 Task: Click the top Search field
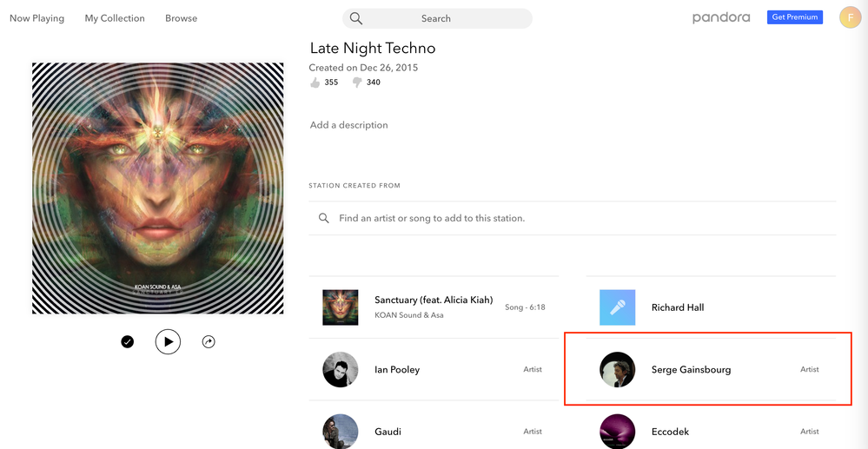point(437,18)
